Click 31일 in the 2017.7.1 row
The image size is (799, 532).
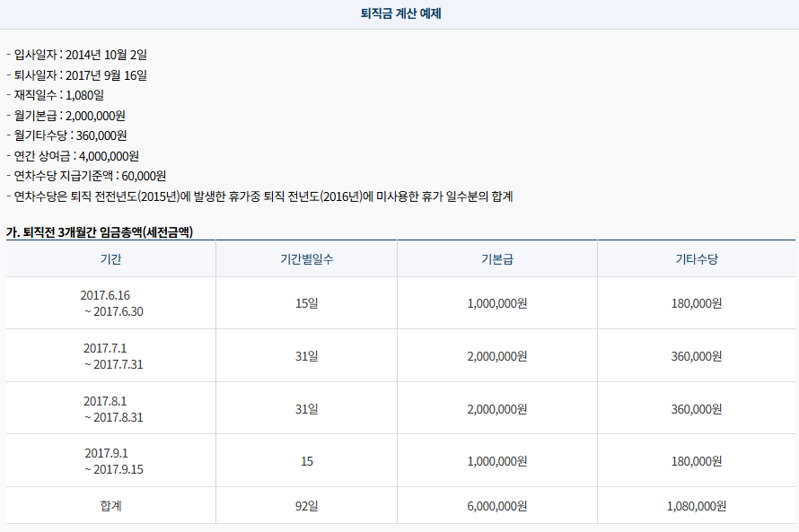(x=306, y=356)
